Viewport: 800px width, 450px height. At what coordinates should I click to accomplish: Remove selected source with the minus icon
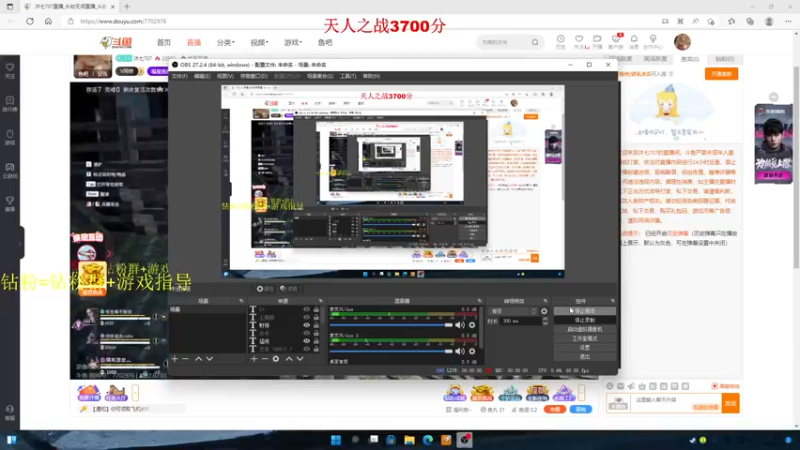pyautogui.click(x=264, y=359)
